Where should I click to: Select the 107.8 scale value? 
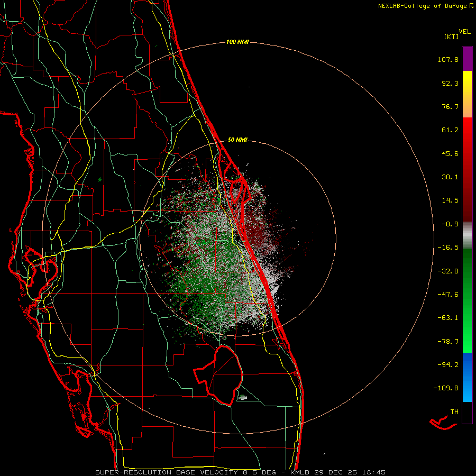(448, 59)
